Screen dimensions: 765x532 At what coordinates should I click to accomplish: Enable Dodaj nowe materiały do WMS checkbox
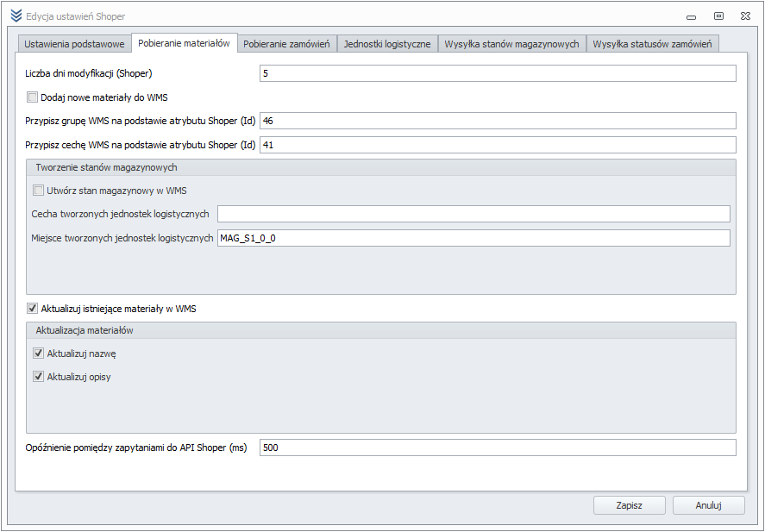(x=32, y=97)
